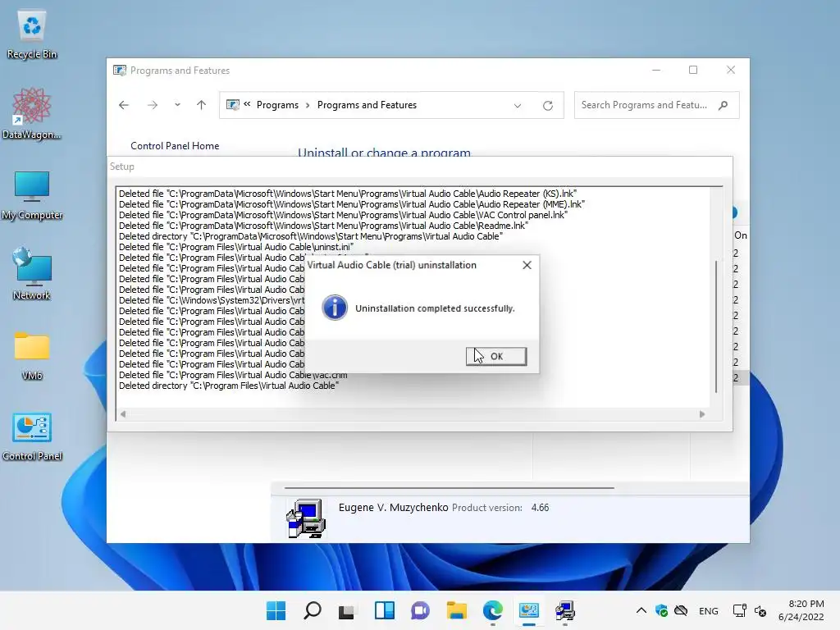Refresh the Programs and Features list
Image resolution: width=840 pixels, height=630 pixels.
pos(547,106)
